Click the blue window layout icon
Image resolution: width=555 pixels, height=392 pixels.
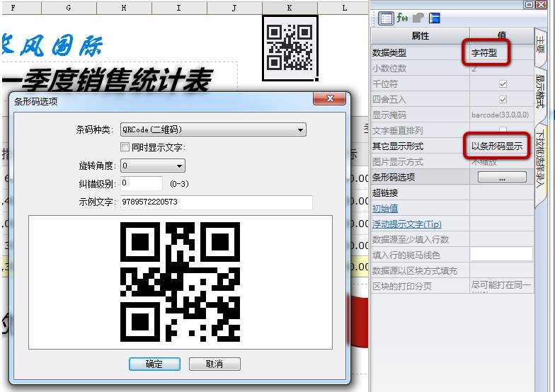point(435,18)
